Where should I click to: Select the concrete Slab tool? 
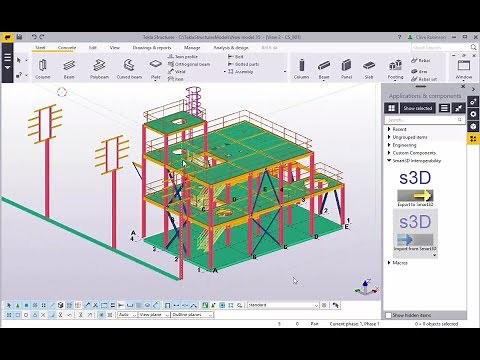(x=369, y=69)
